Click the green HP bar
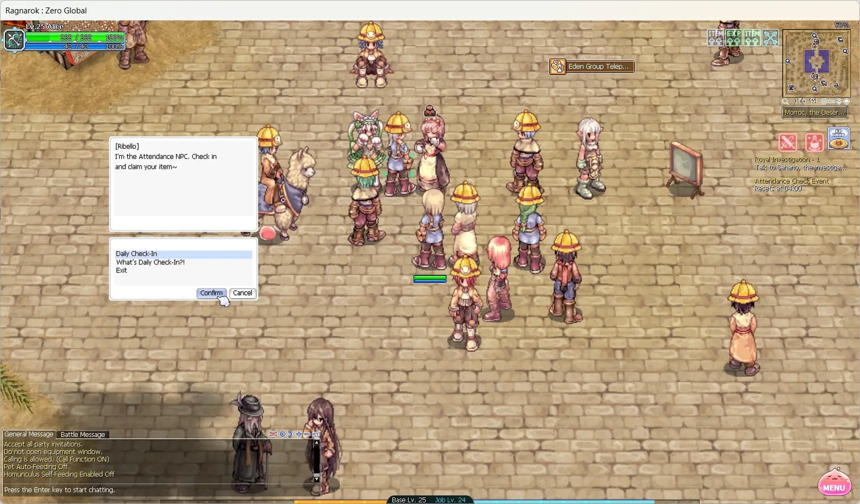860x504 pixels. [x=75, y=38]
